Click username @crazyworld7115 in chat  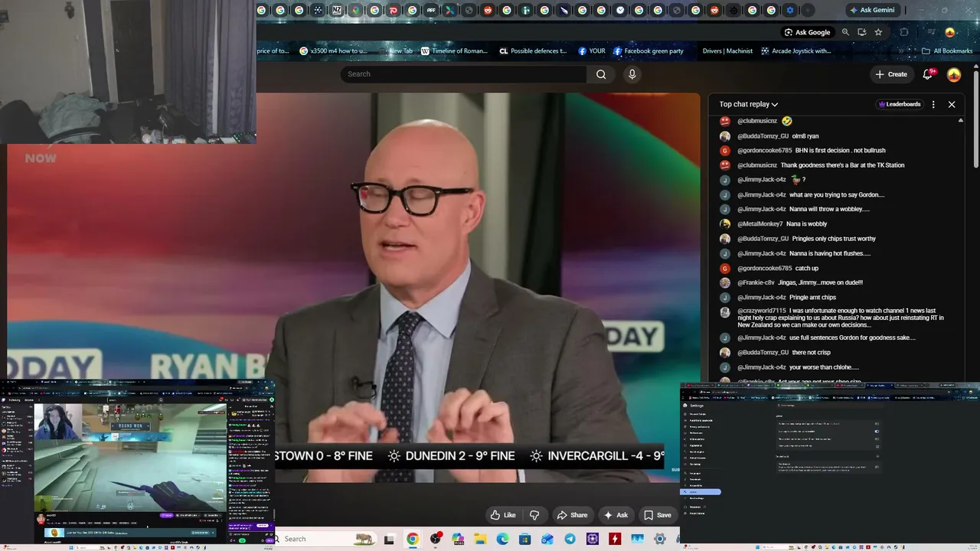762,311
